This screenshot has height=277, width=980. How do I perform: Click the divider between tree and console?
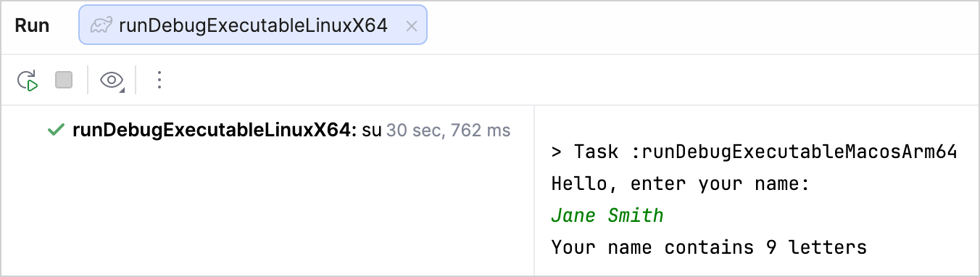click(534, 190)
